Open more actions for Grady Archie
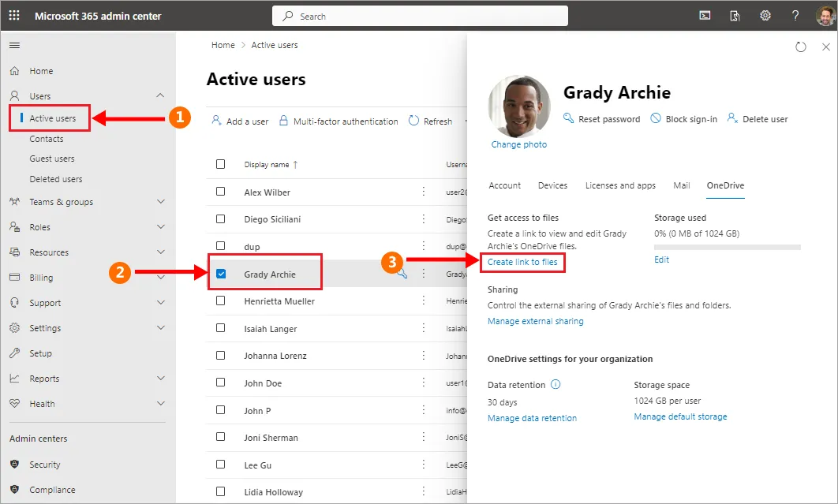The image size is (838, 504). coord(423,274)
